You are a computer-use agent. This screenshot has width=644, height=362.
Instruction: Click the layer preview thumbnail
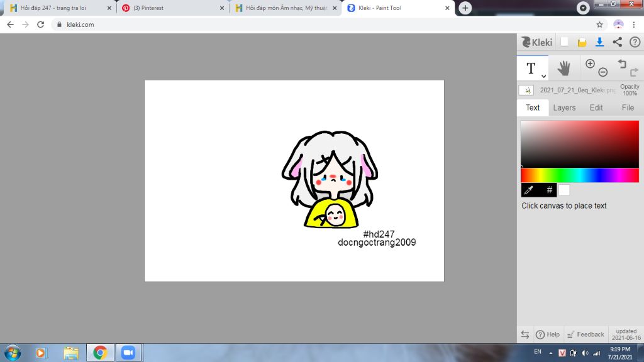[x=526, y=90]
